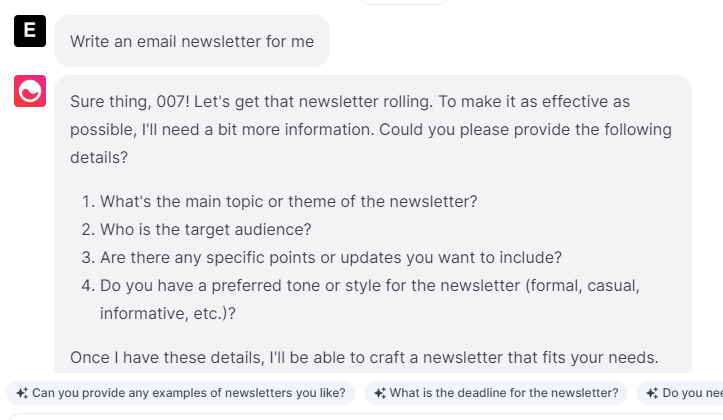
Task: Click list item about specific points or updates
Action: [x=330, y=257]
